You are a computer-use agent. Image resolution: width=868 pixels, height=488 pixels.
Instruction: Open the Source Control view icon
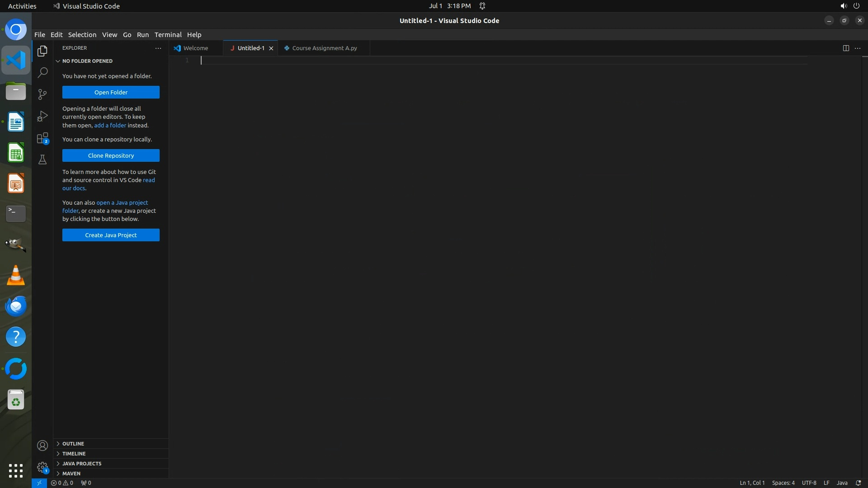[x=42, y=94]
